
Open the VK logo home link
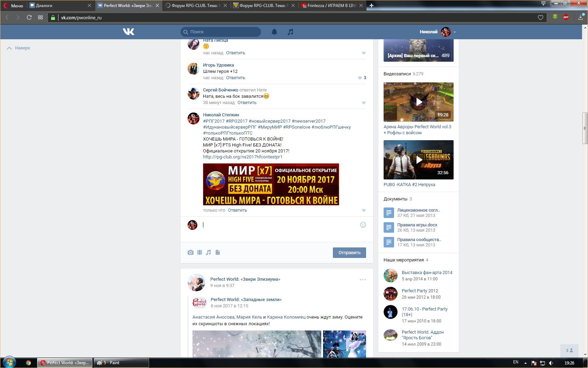point(128,32)
